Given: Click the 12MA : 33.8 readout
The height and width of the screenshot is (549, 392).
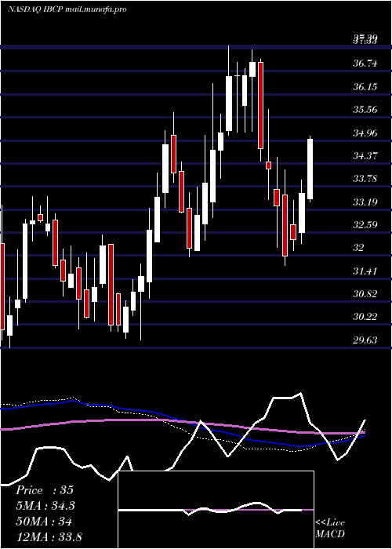Looking at the screenshot, I should point(49,536).
